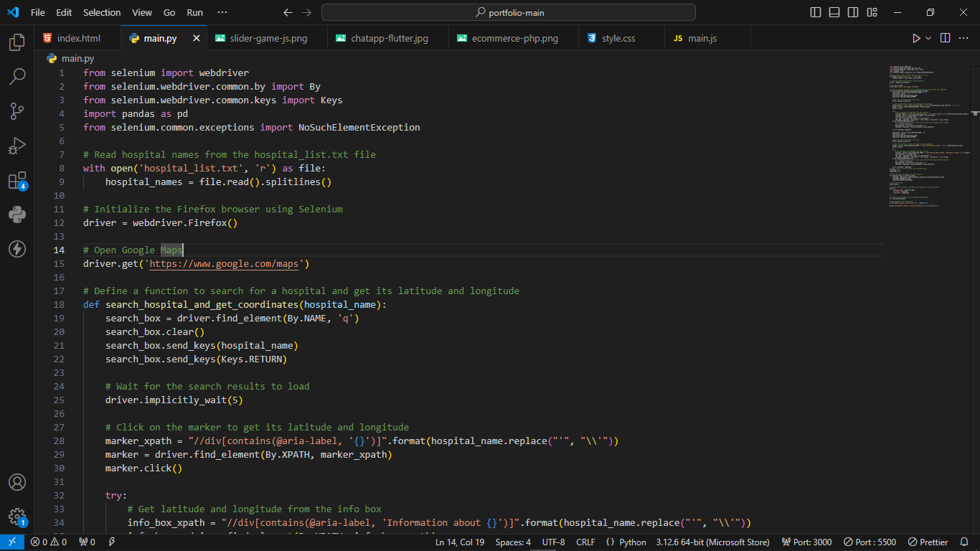Go back with the left arrow
Screen dimensions: 980x551
click(x=288, y=12)
